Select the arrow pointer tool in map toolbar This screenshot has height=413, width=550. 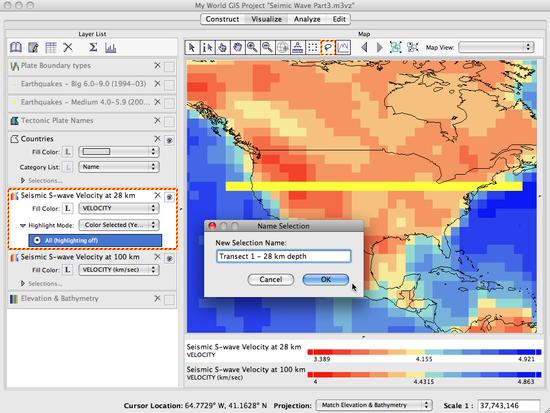(192, 47)
